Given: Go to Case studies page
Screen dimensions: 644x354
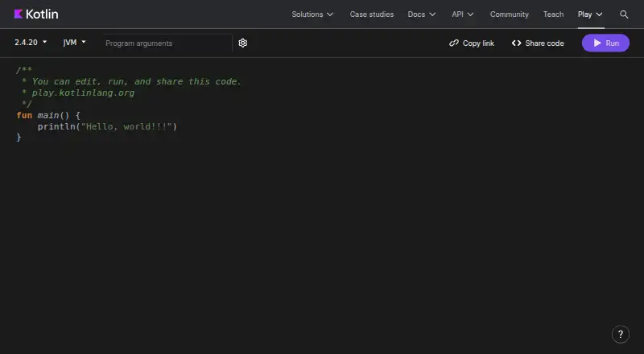Looking at the screenshot, I should pyautogui.click(x=372, y=14).
